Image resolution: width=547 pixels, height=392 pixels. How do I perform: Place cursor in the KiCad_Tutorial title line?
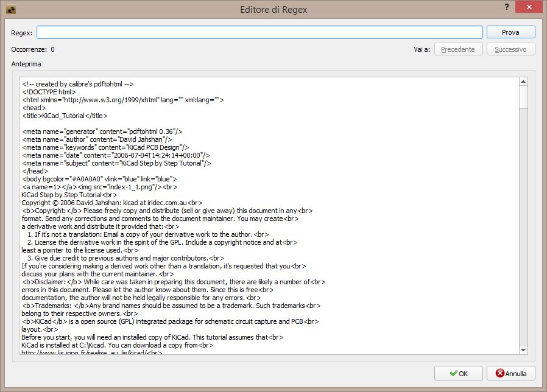[65, 116]
